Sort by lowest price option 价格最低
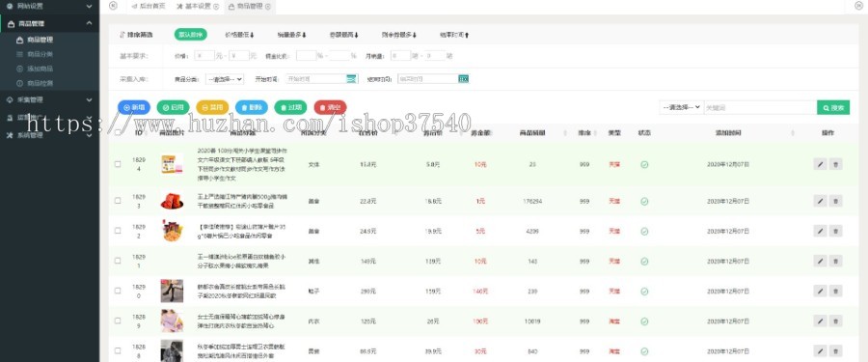Viewport: 868px width, 362px height. [x=240, y=35]
